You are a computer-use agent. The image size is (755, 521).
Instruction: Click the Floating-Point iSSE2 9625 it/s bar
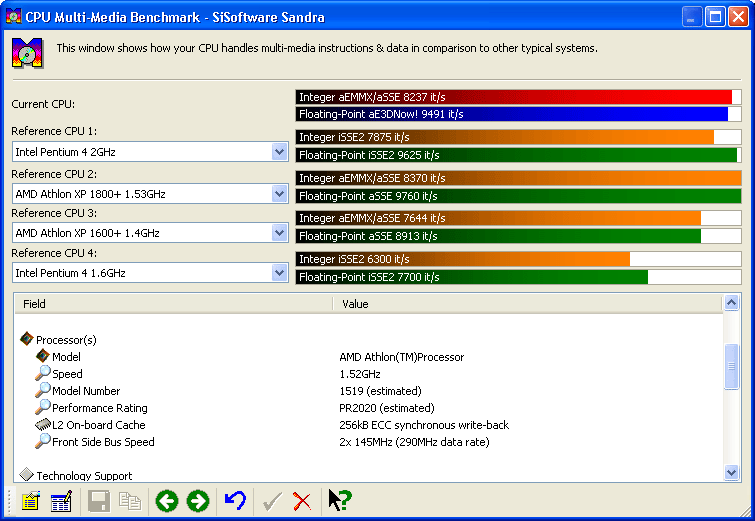click(x=518, y=155)
